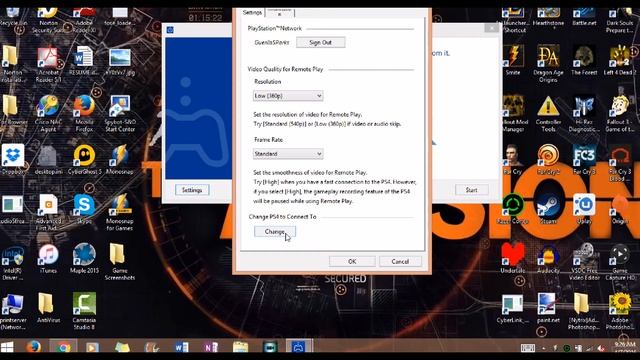
Task: Click the Start button in Remote Play window
Action: 471,190
